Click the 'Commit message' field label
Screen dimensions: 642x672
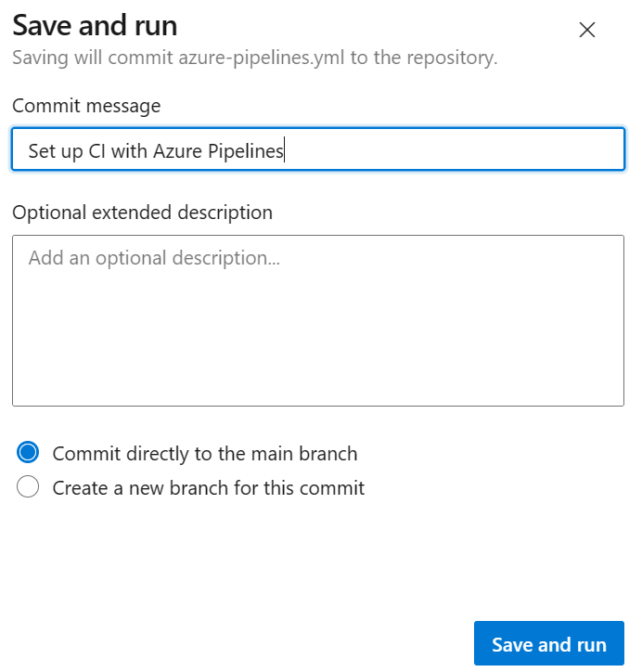pos(86,106)
